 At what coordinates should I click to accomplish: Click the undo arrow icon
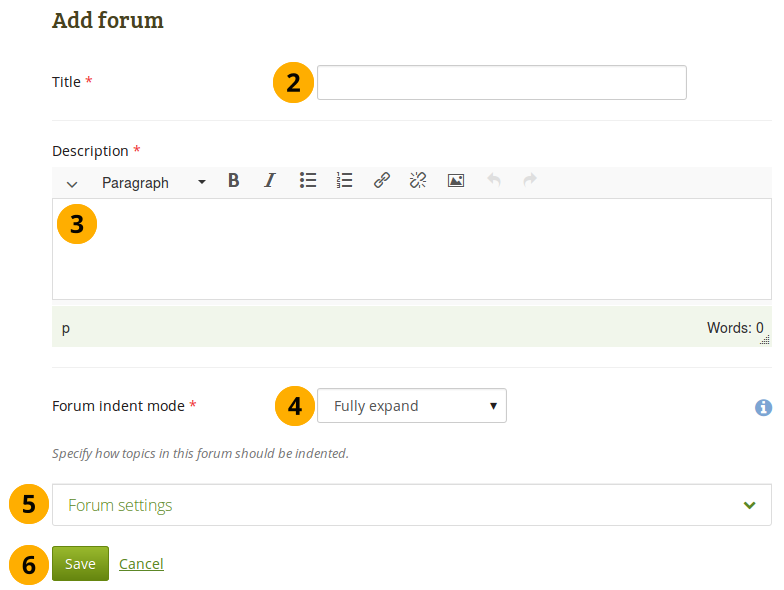click(493, 181)
